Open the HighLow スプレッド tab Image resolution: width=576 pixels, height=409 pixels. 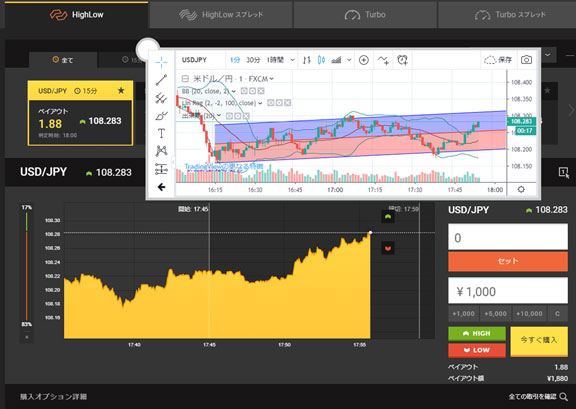[221, 15]
